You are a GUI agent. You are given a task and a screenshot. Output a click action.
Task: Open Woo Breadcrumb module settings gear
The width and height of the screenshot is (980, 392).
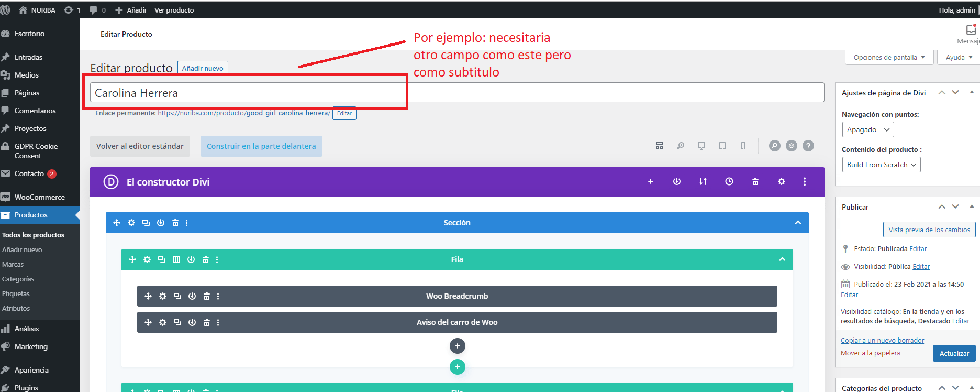[163, 296]
